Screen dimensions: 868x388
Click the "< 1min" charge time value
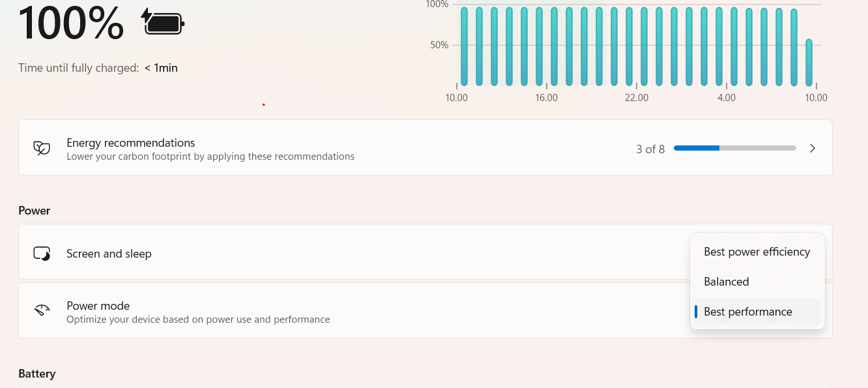click(161, 68)
